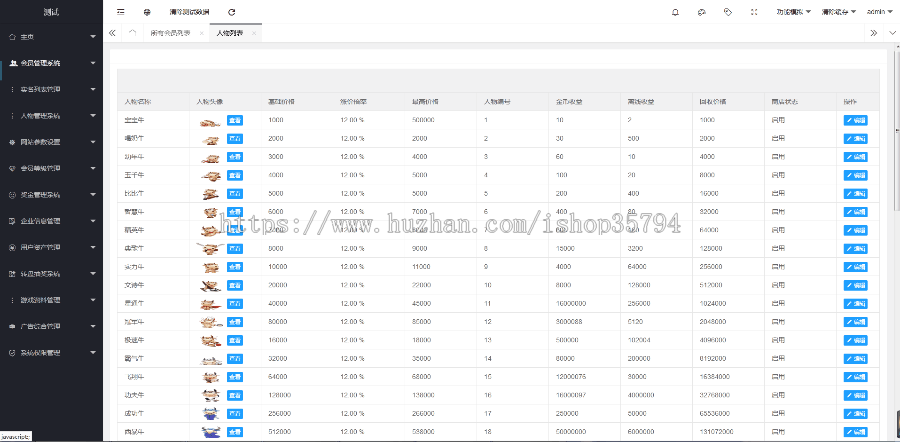Close the 人物列表 tab
The image size is (900, 442).
254,33
